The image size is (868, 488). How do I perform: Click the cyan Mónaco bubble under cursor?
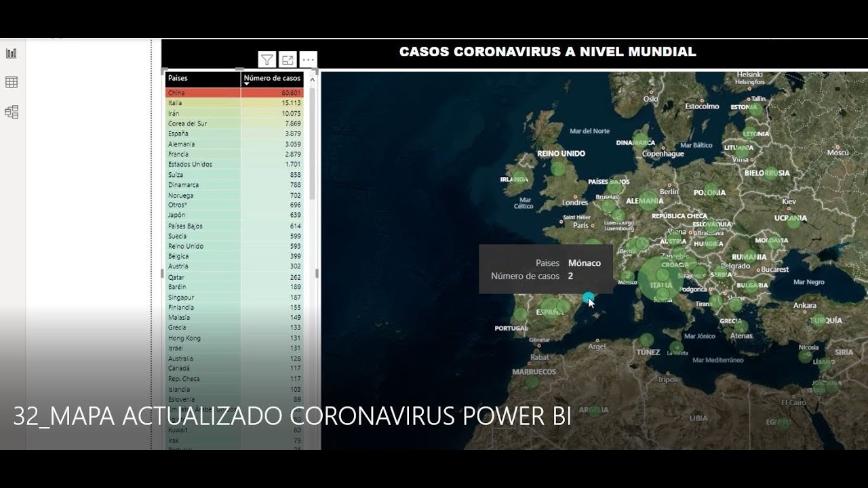(x=588, y=297)
